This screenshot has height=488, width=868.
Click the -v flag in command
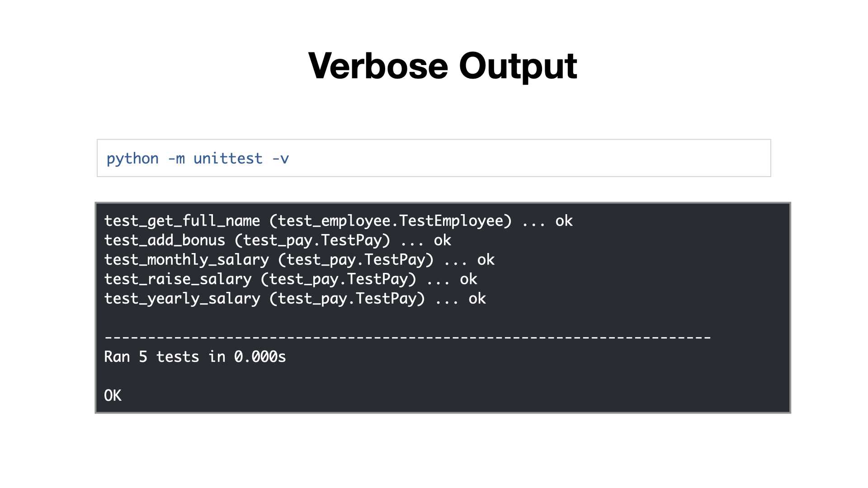(280, 159)
